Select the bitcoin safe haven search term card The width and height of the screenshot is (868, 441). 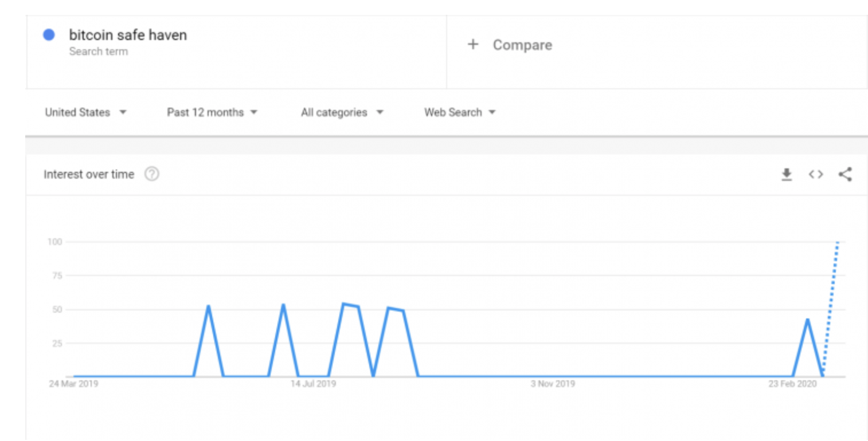click(x=128, y=35)
